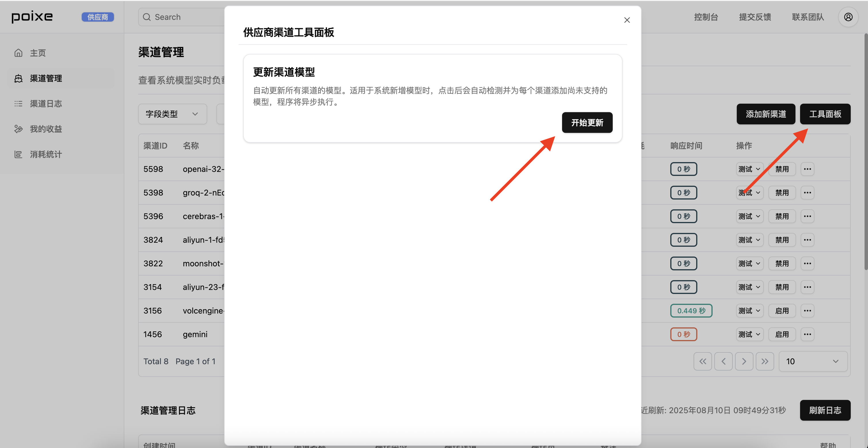Go to the last page arrow
Image resolution: width=868 pixels, height=448 pixels.
click(765, 361)
